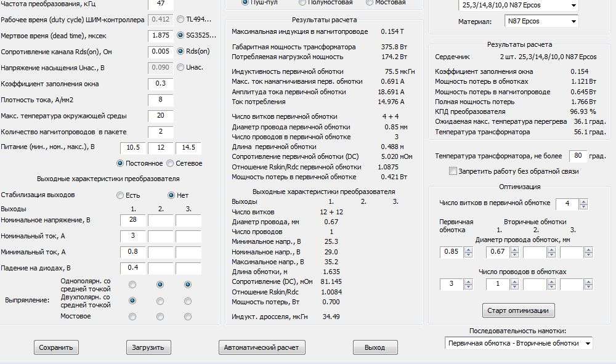Edit dead time field 1.875

coord(161,35)
